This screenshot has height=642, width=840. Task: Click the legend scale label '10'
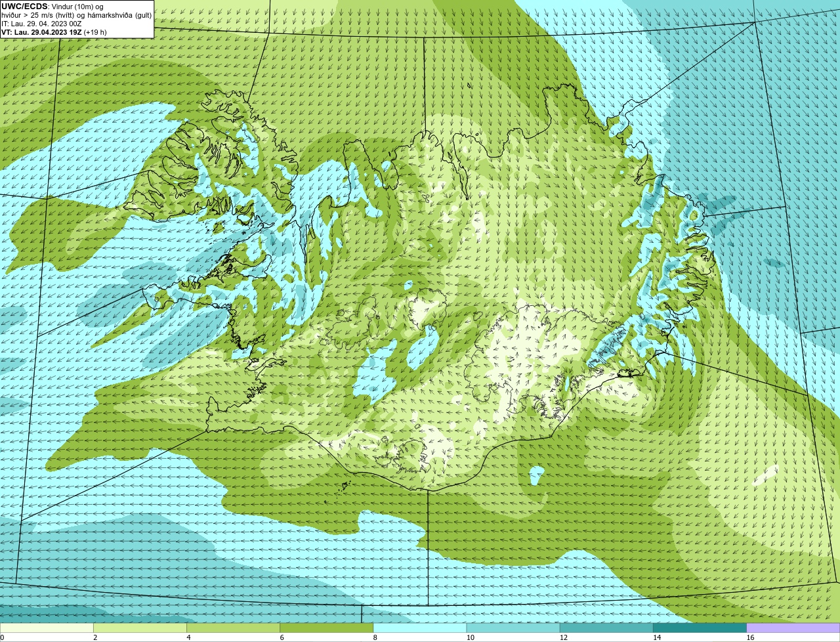[x=471, y=637]
